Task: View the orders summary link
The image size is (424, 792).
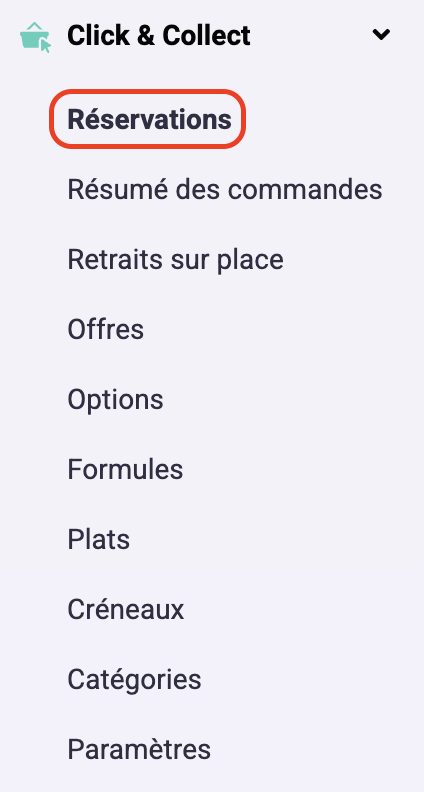Action: 225,190
